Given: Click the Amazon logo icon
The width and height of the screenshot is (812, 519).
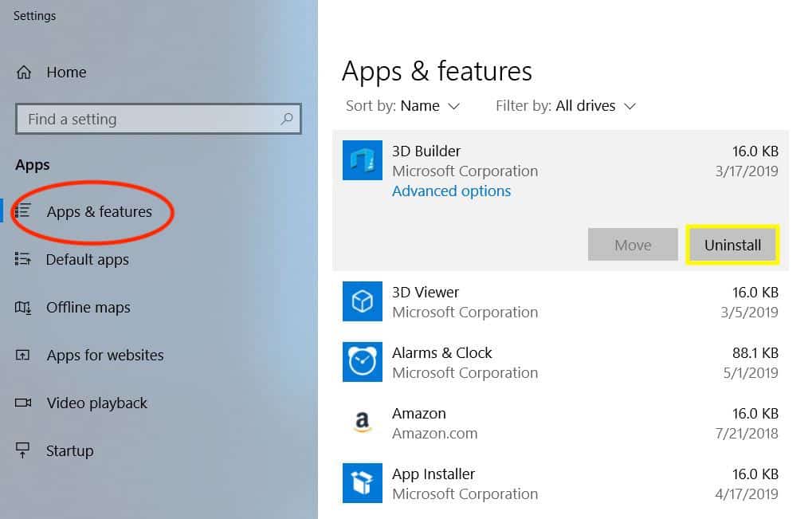Looking at the screenshot, I should click(x=362, y=423).
